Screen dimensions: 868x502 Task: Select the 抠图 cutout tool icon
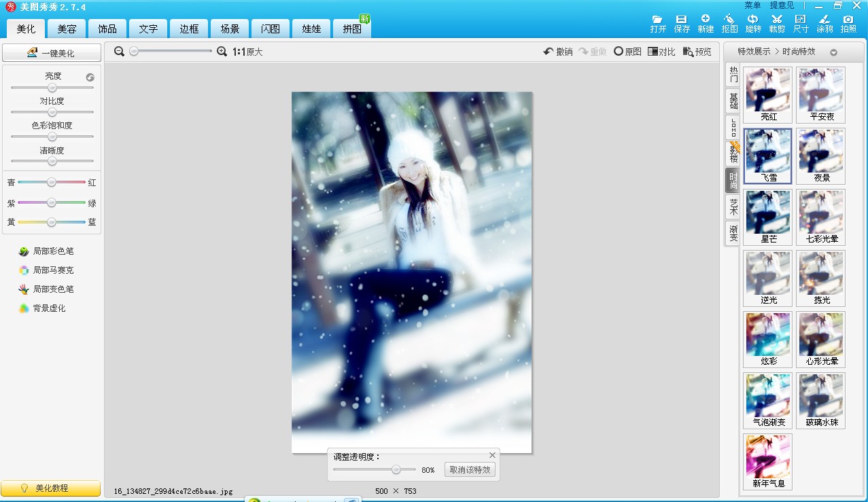pos(729,20)
